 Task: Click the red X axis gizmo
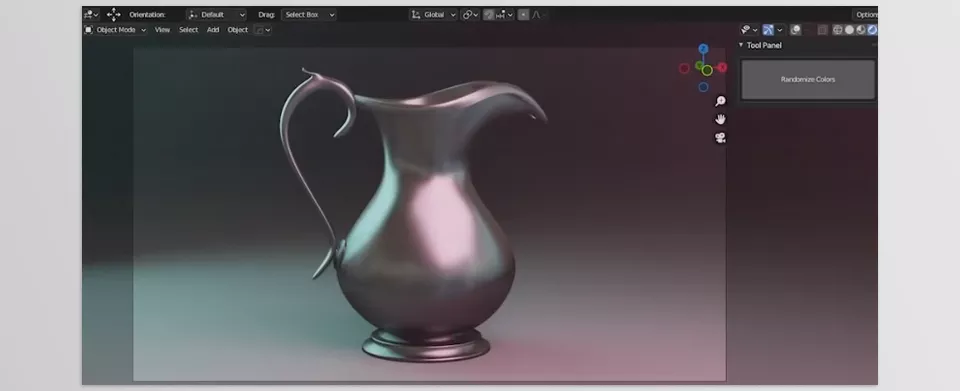click(722, 67)
